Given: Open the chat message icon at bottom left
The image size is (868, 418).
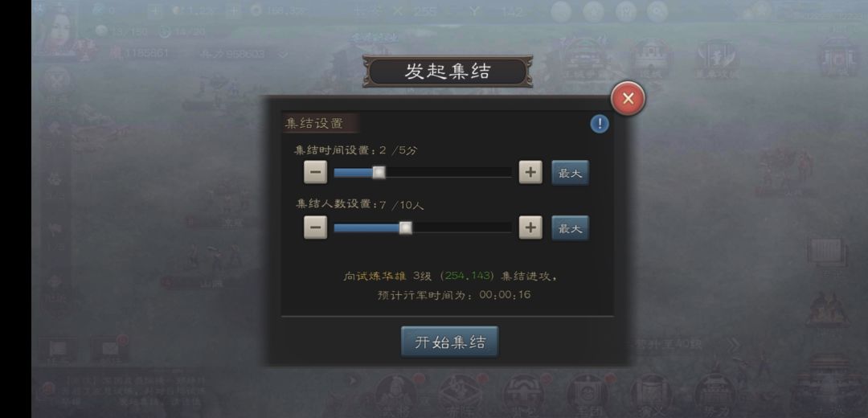Looking at the screenshot, I should tap(58, 350).
